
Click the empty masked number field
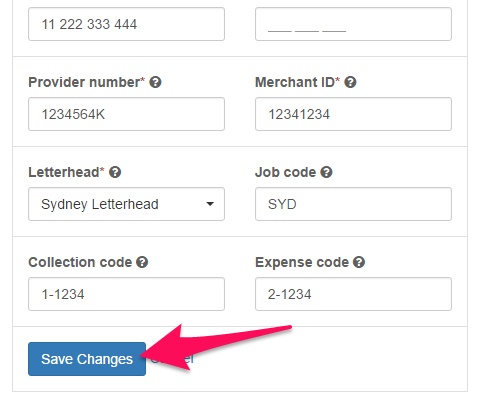353,24
